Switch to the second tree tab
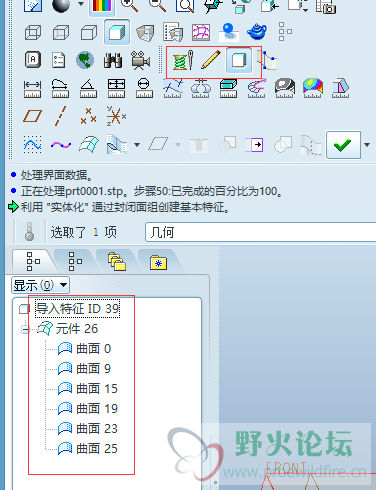The width and height of the screenshot is (376, 490). [75, 261]
